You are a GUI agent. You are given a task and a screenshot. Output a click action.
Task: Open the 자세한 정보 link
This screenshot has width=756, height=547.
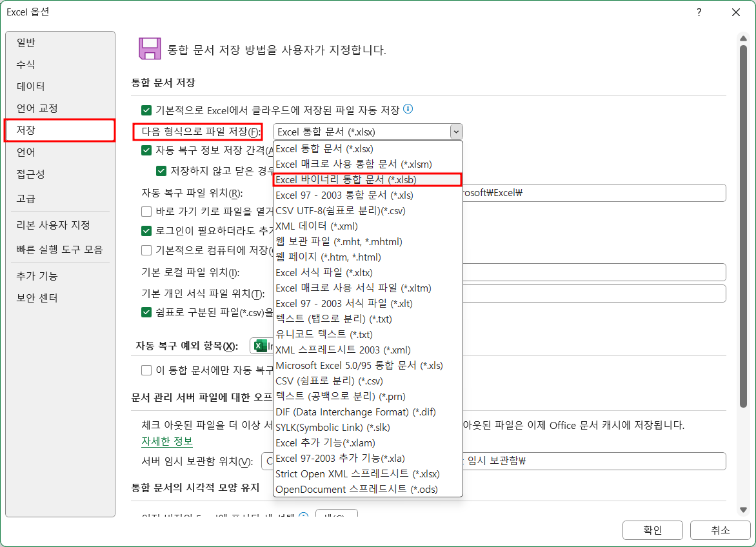[167, 441]
